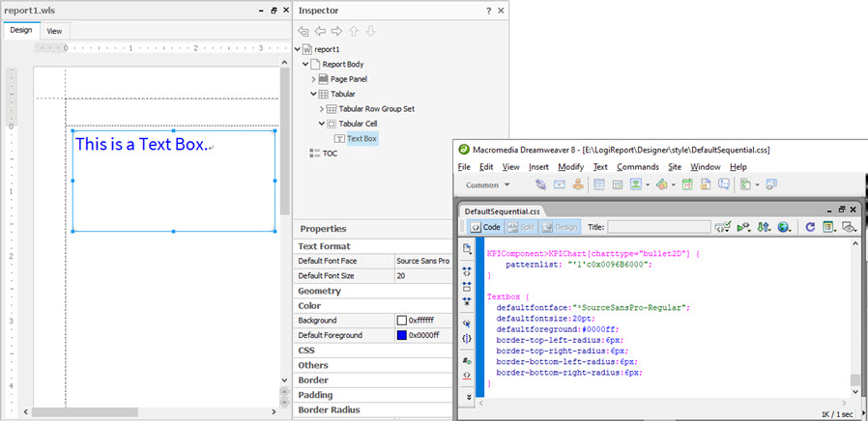Viewport: 868px width, 421px height.
Task: Open the Visual Aids eye icon menu
Action: [x=849, y=227]
